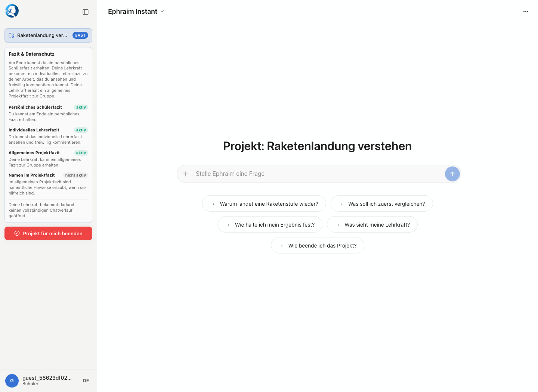The image size is (538, 392).
Task: Click the Allgemeines Projektfazit label
Action: point(34,153)
